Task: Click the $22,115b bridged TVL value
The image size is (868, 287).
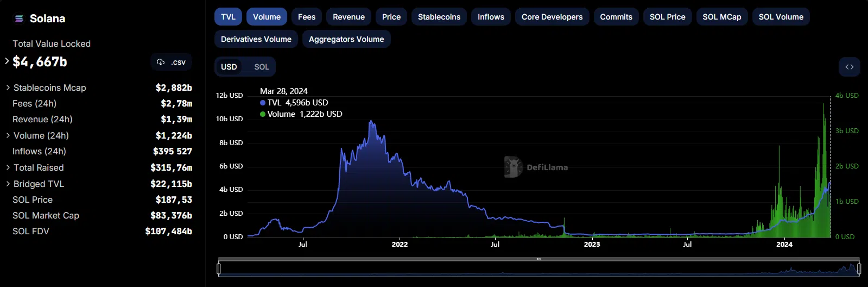Action: (172, 184)
